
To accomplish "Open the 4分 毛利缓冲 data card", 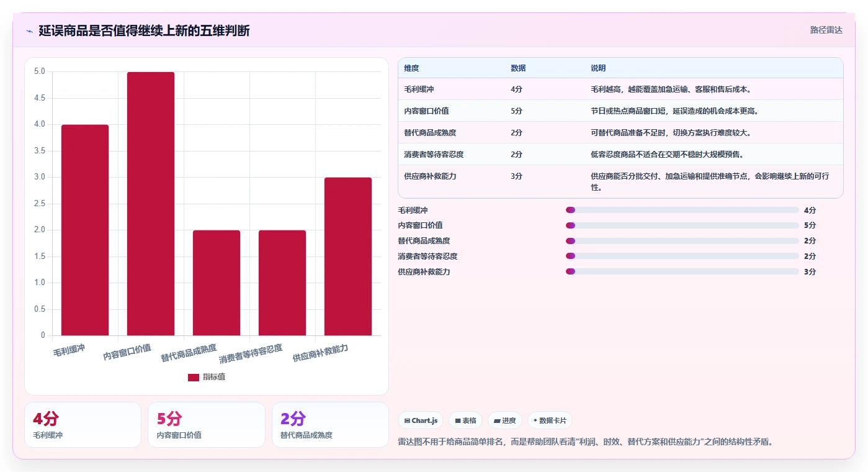I will pos(83,425).
